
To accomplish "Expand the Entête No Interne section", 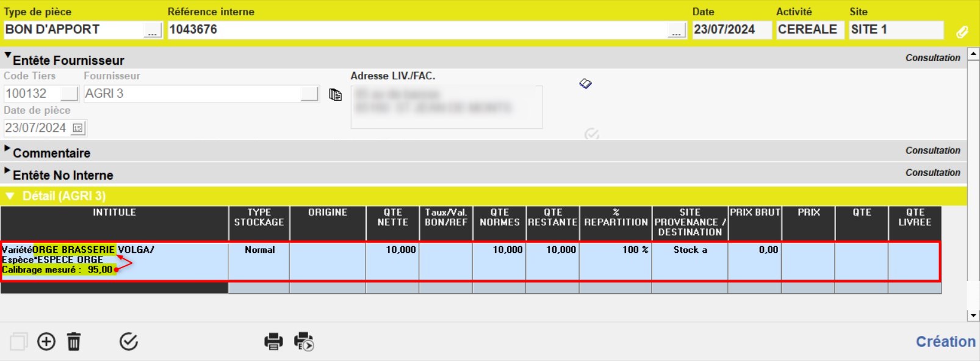I will (7, 171).
